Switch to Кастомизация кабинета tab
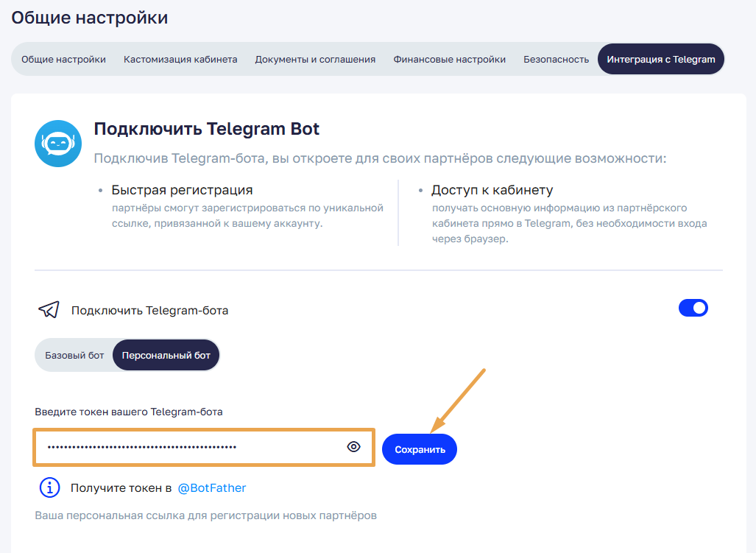The image size is (756, 553). [x=180, y=59]
